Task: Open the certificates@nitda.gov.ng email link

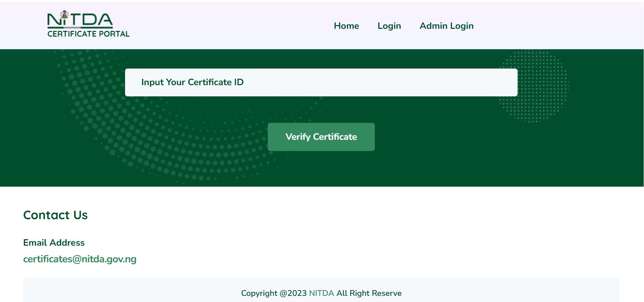Action: tap(80, 259)
